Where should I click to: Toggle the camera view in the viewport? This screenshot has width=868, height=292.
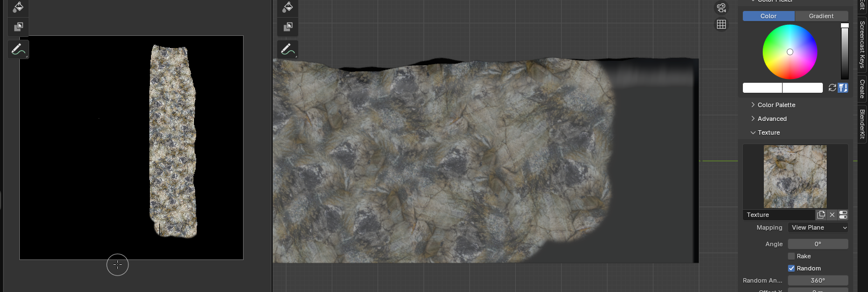(721, 8)
